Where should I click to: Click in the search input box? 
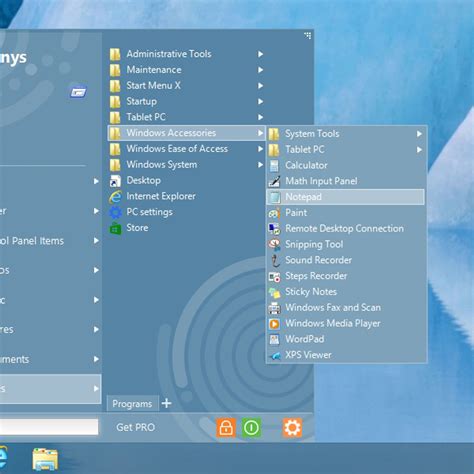49,427
